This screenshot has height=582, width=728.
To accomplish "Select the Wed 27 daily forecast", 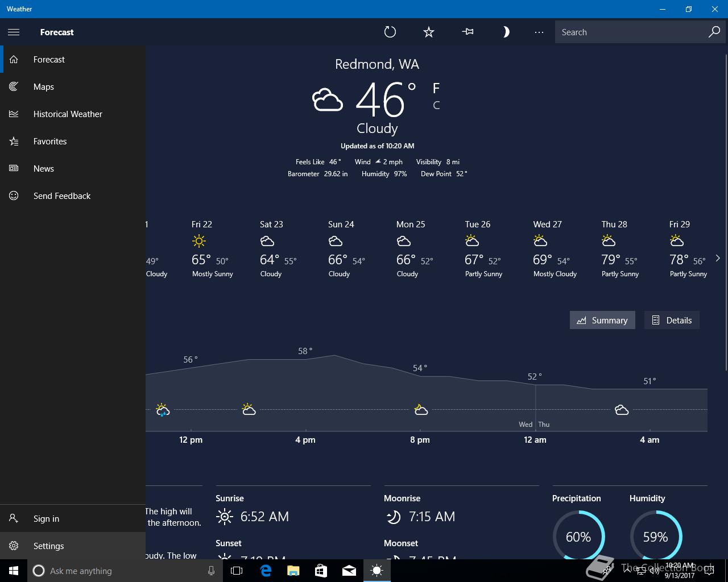I will (555, 249).
